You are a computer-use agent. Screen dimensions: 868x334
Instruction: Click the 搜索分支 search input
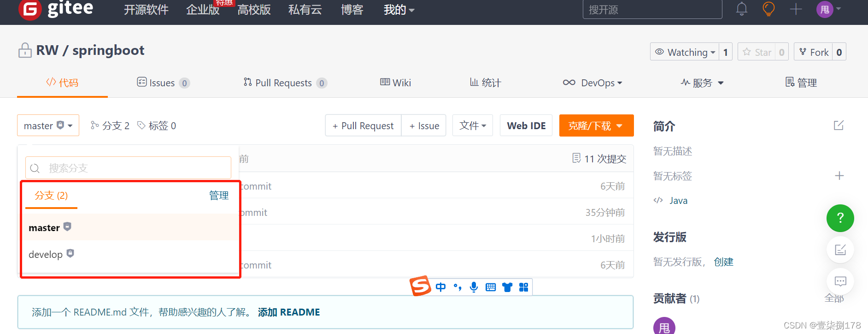[128, 168]
